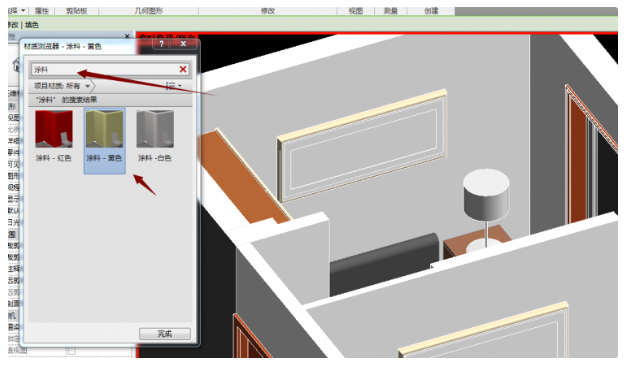Viewport: 624px width, 367px height.
Task: Open the 创建 ribbon panel
Action: [x=431, y=11]
